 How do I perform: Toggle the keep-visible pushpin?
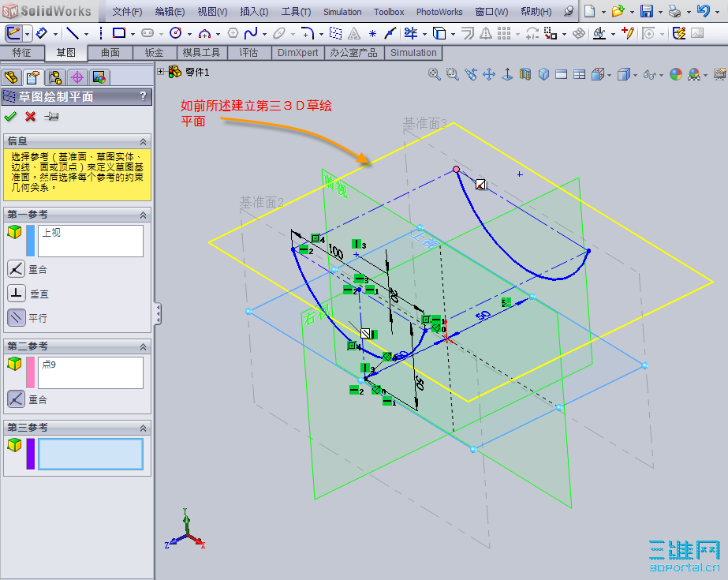51,117
